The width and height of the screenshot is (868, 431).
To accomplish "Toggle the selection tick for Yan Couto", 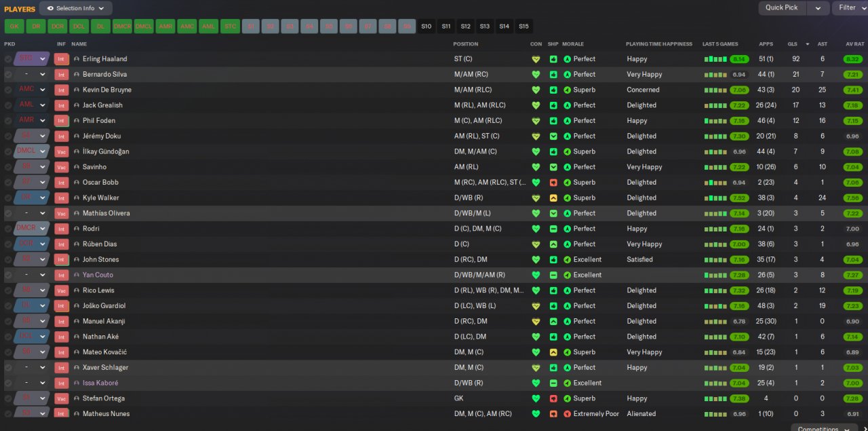I will 8,275.
